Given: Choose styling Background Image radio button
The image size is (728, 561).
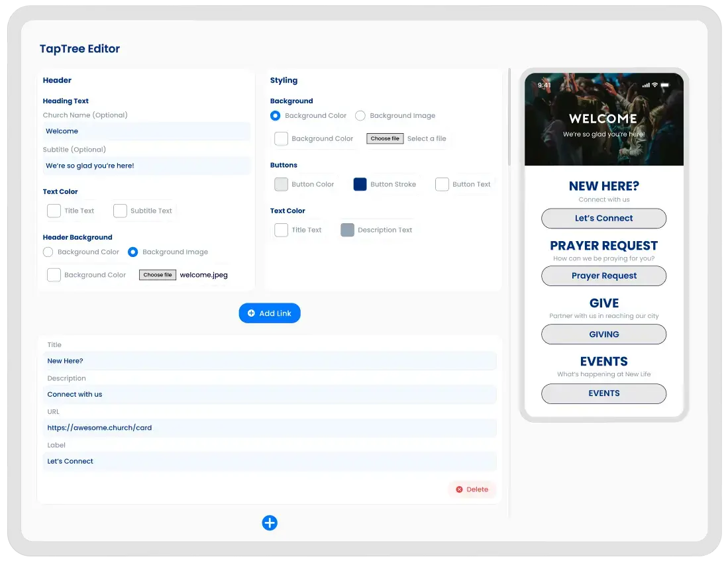Looking at the screenshot, I should (x=360, y=116).
